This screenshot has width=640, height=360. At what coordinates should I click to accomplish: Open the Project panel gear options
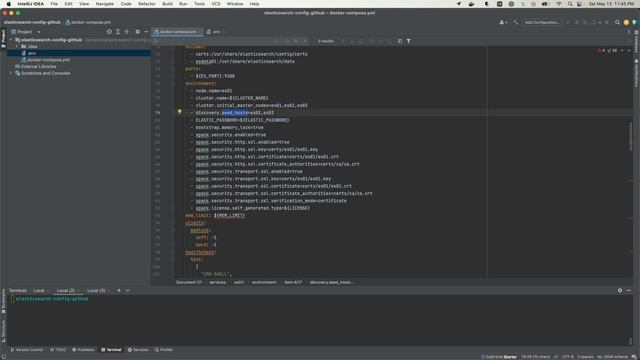click(138, 31)
